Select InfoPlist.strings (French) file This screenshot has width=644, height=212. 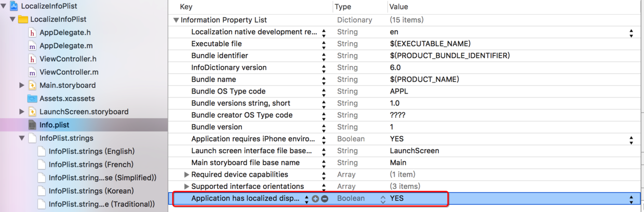point(91,164)
